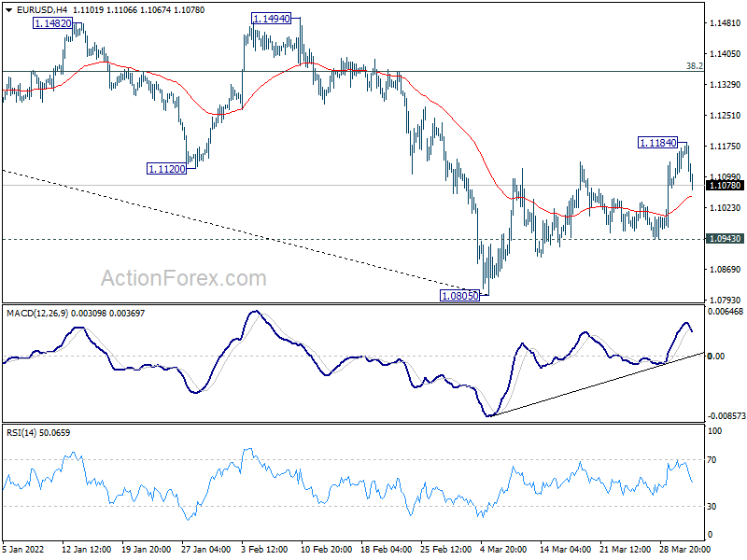This screenshot has width=747, height=560.
Task: Click the 1.08690 price axis value
Action: (x=726, y=270)
